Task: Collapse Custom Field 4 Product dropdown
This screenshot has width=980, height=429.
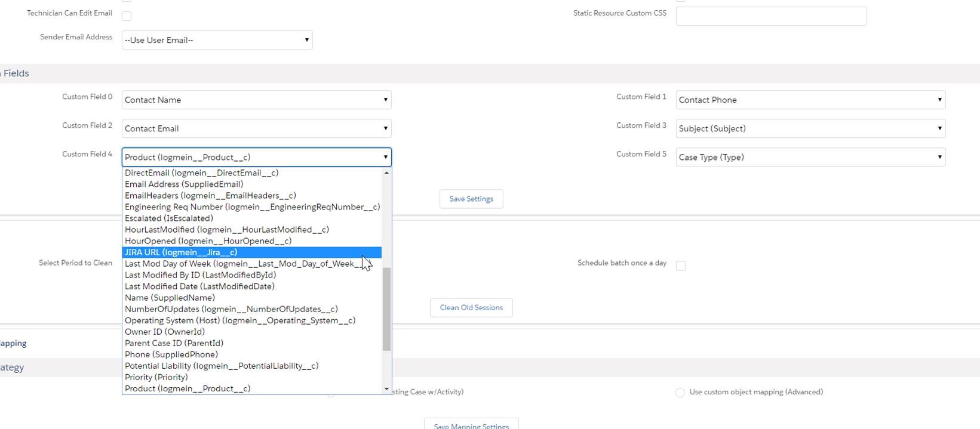Action: coord(256,157)
